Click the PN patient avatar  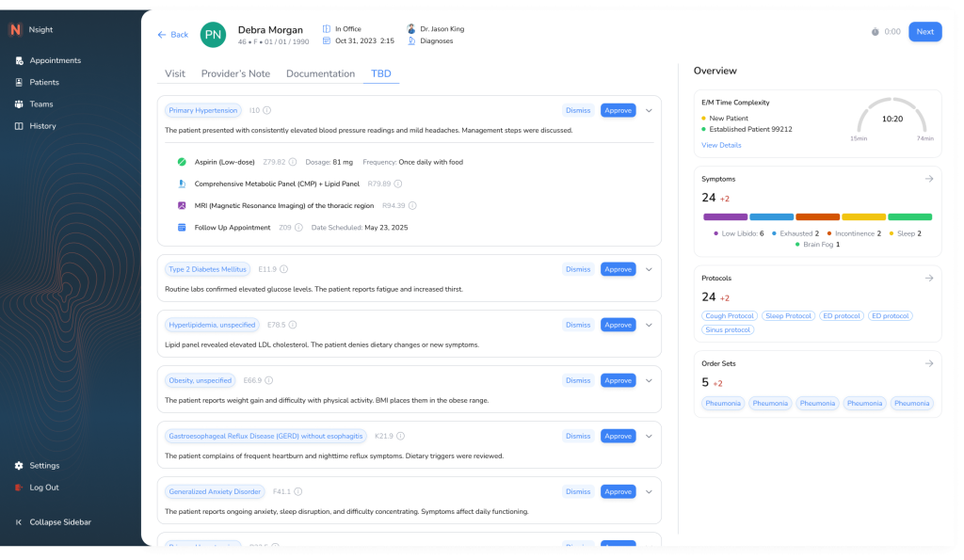pos(214,35)
